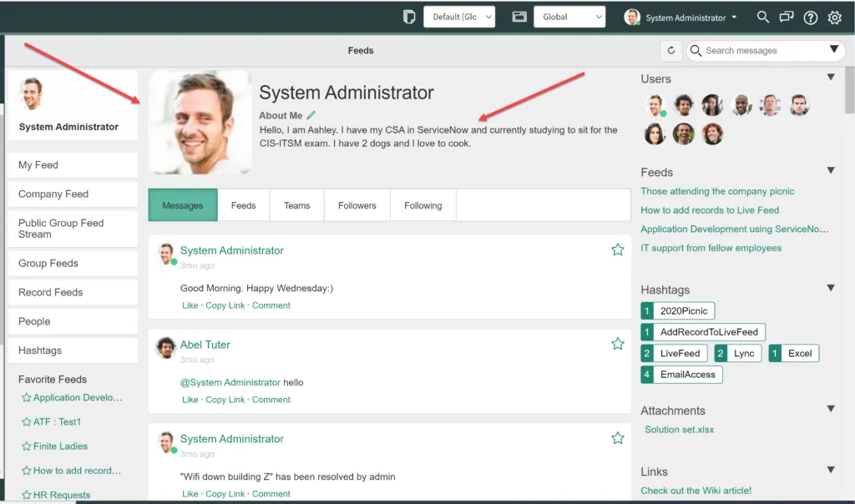
Task: Open the Solution set.xlsx attachment
Action: pos(679,430)
